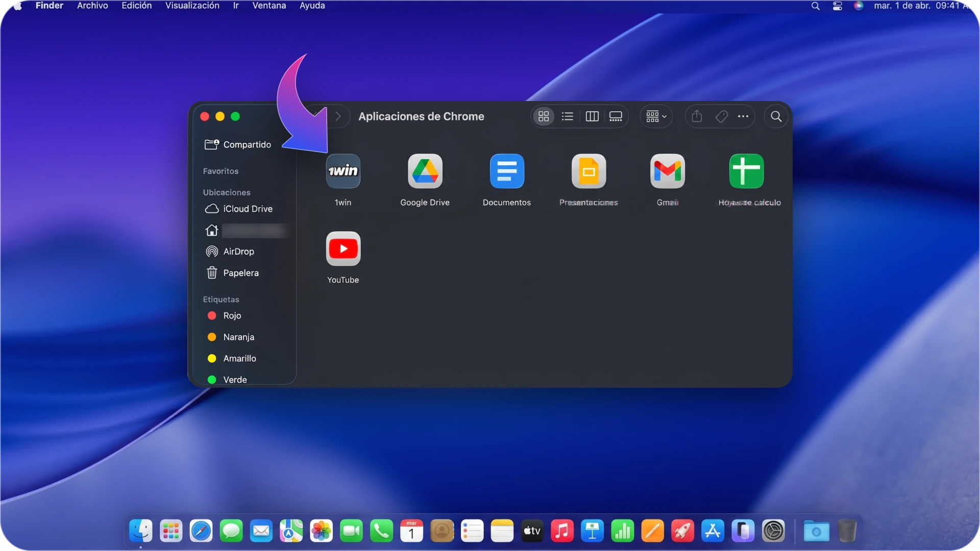Open the App Store from the Dock
The height and width of the screenshot is (551, 980).
coord(713,531)
